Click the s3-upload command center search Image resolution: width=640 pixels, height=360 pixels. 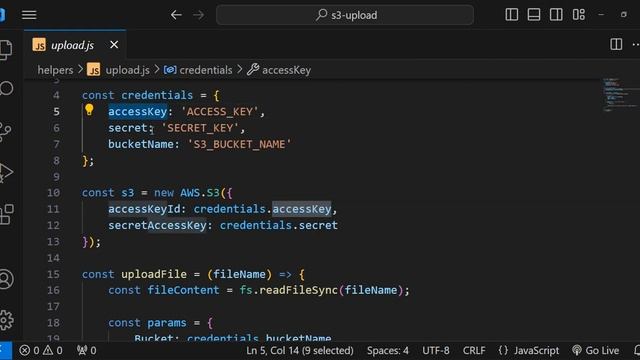coord(345,15)
